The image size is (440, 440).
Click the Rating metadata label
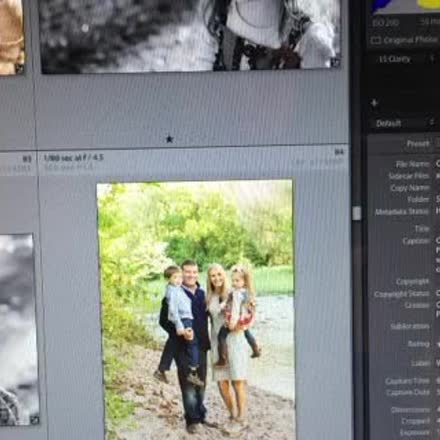point(419,344)
